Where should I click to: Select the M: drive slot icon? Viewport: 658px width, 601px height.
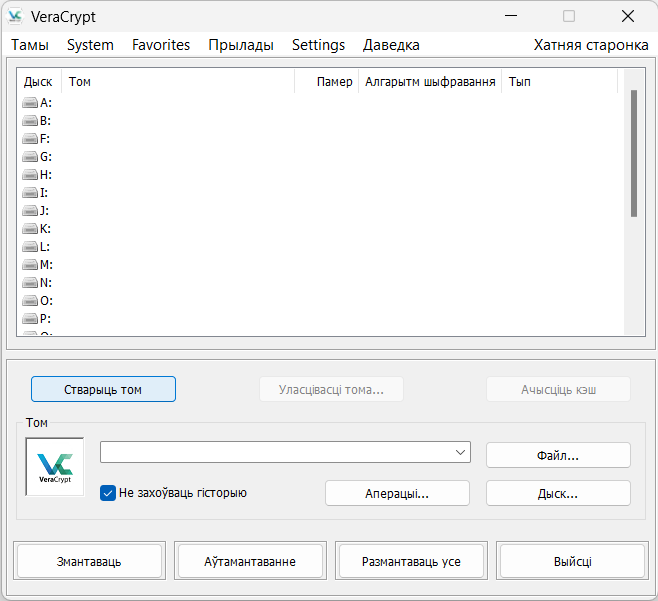(x=30, y=264)
